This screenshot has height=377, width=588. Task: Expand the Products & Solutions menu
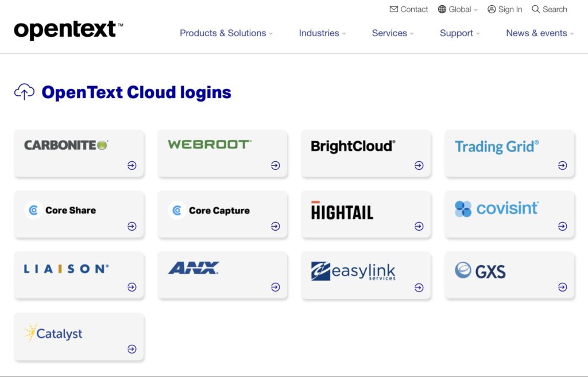[226, 33]
